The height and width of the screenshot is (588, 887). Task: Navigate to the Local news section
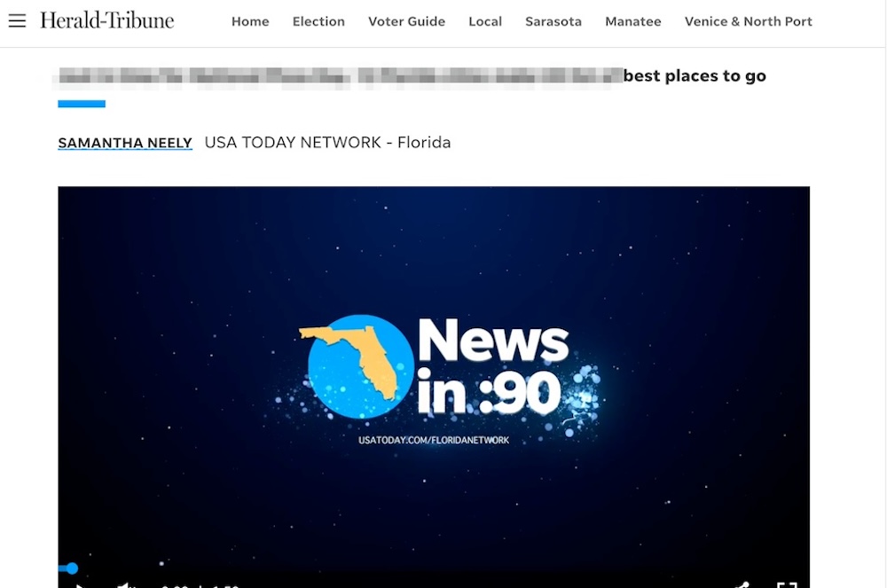[485, 21]
